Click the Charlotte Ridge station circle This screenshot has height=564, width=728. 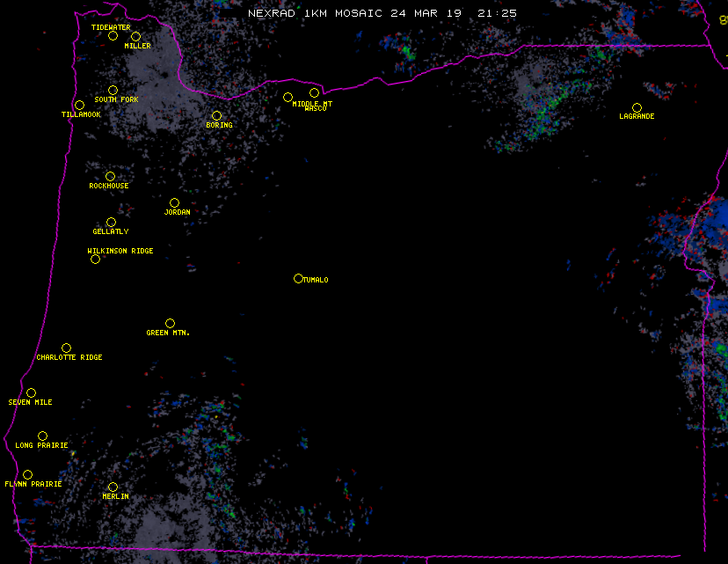(66, 348)
